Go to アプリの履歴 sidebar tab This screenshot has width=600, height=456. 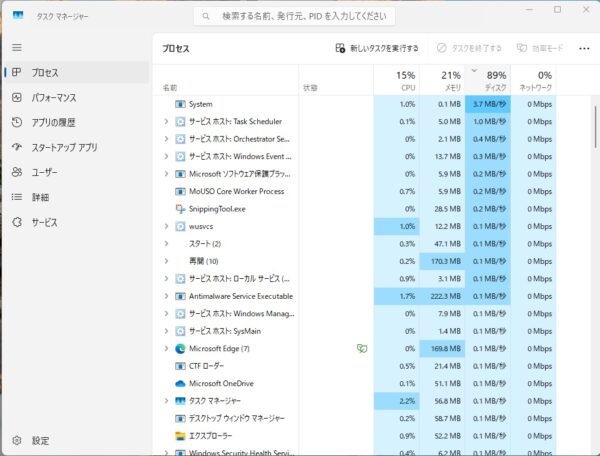(x=77, y=122)
